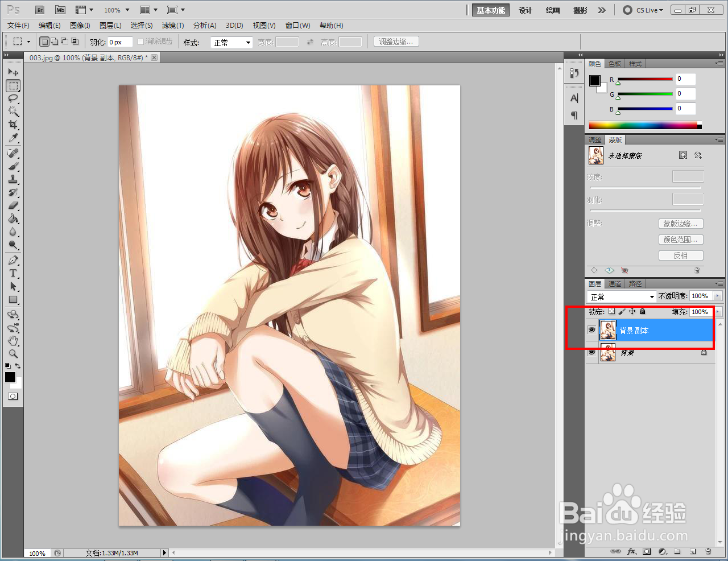Toggle lock all for layer
728x561 pixels.
pyautogui.click(x=642, y=311)
